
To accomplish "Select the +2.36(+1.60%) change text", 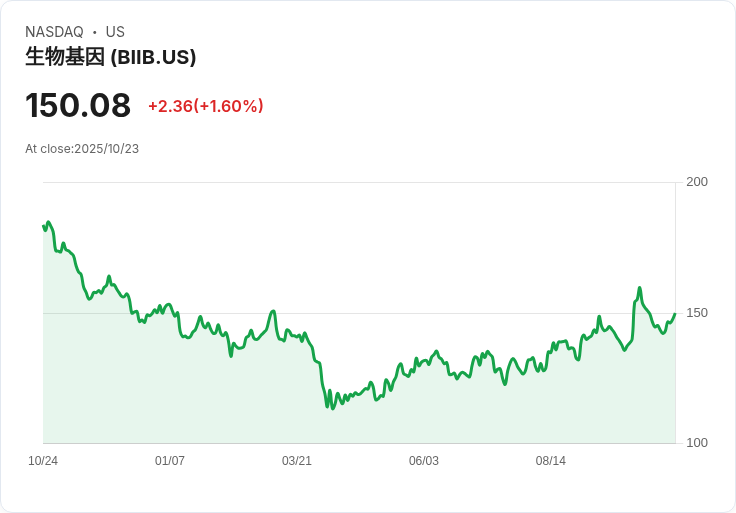I will click(205, 106).
